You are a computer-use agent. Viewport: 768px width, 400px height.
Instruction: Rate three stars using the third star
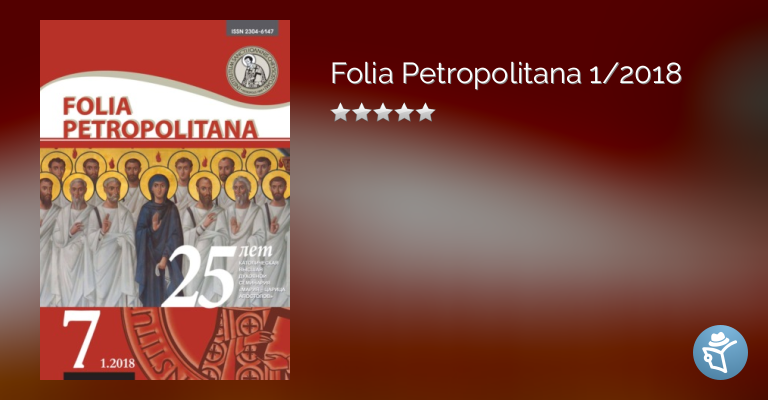click(x=383, y=112)
